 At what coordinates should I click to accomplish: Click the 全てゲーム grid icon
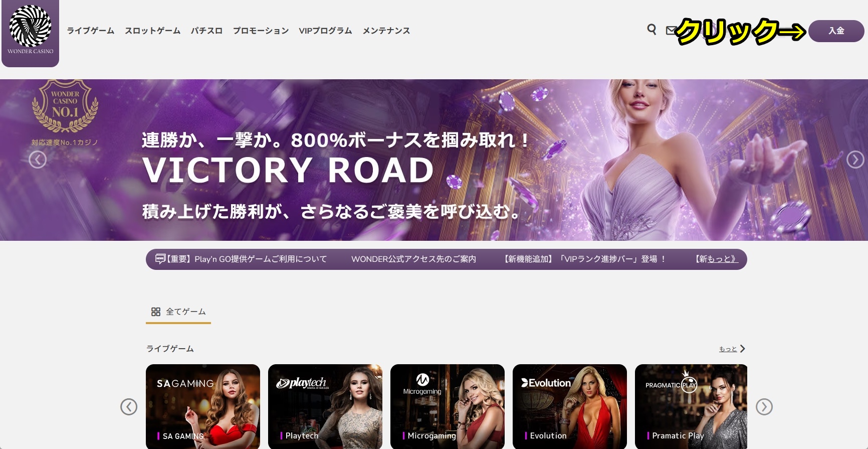pyautogui.click(x=156, y=312)
